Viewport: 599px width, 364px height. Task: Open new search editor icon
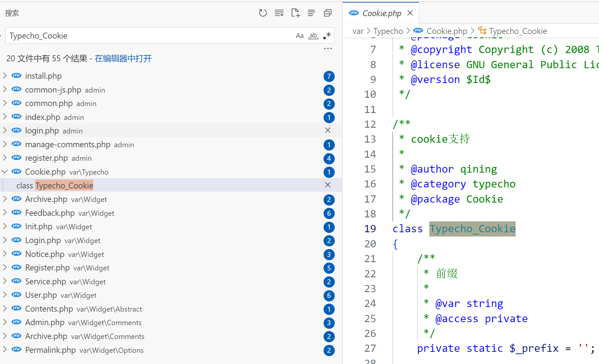click(296, 13)
